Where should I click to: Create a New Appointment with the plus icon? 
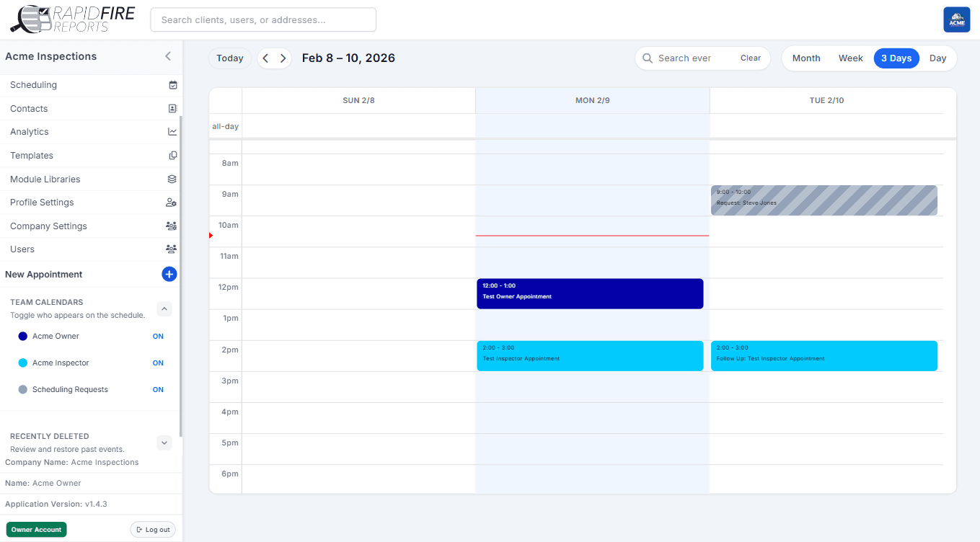[x=169, y=274]
